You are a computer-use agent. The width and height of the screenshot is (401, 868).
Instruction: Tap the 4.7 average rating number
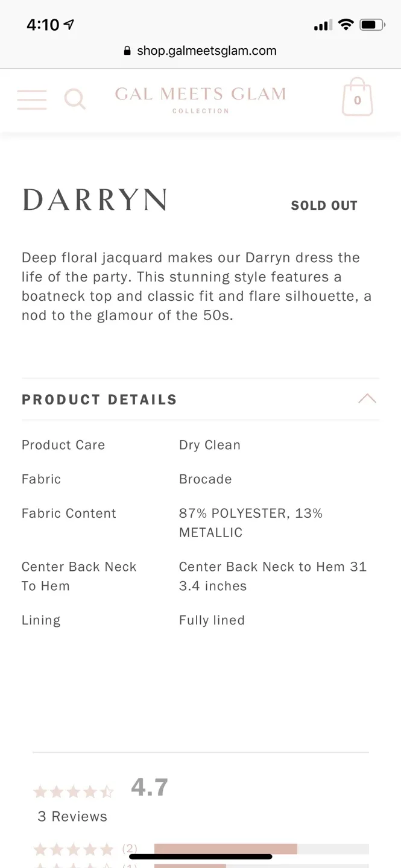tap(148, 787)
